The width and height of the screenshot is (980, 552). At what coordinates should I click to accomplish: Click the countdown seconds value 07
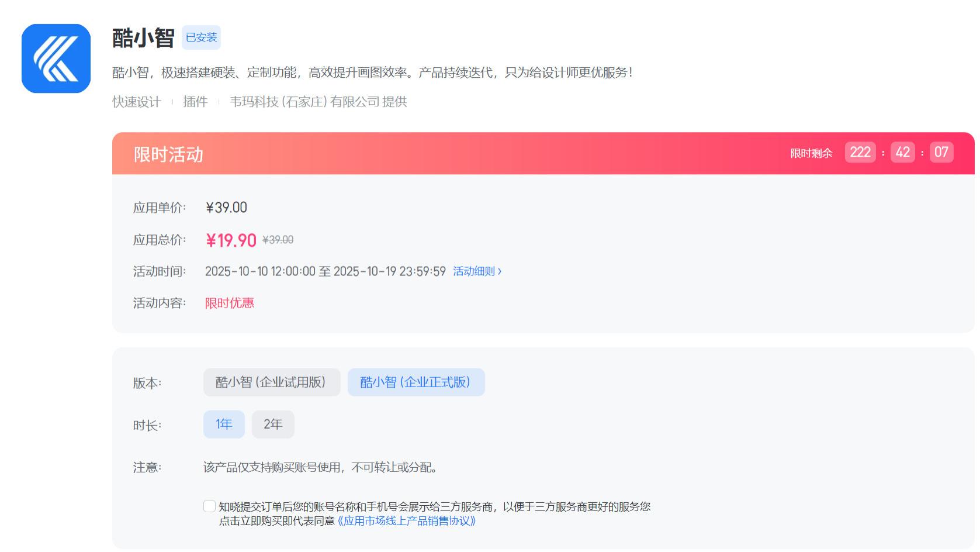pos(941,152)
